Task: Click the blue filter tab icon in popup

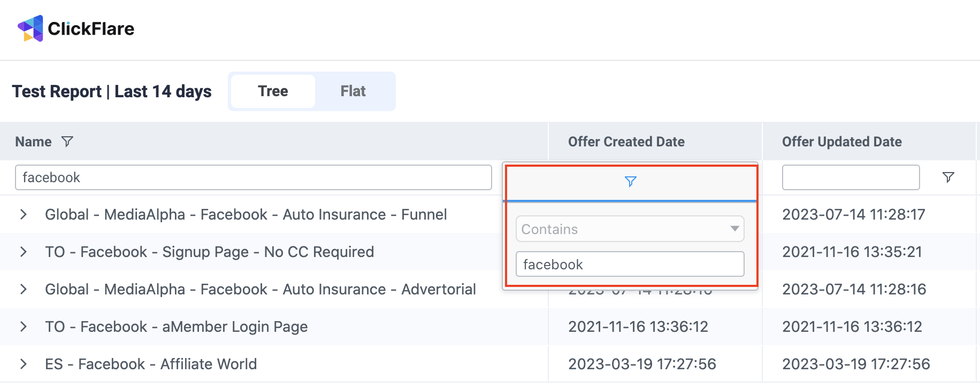Action: pyautogui.click(x=631, y=182)
